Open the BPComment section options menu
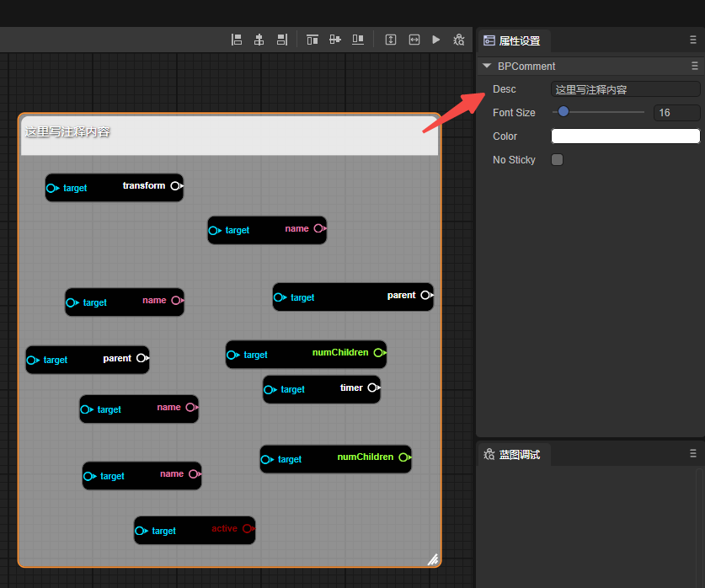 [695, 66]
